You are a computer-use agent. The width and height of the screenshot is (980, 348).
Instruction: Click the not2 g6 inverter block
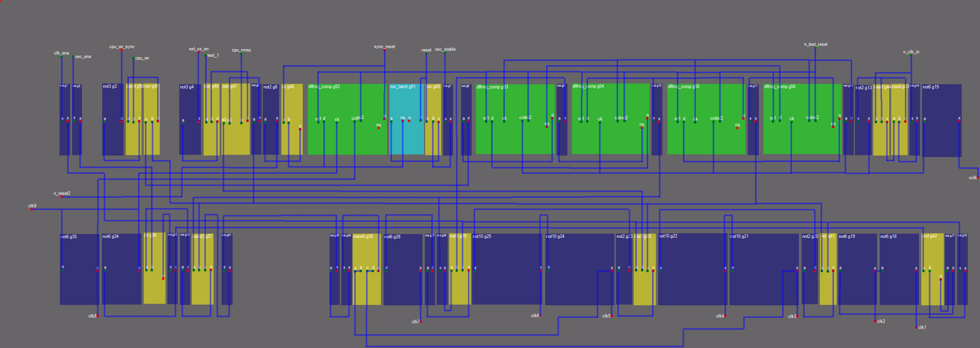pyautogui.click(x=271, y=119)
